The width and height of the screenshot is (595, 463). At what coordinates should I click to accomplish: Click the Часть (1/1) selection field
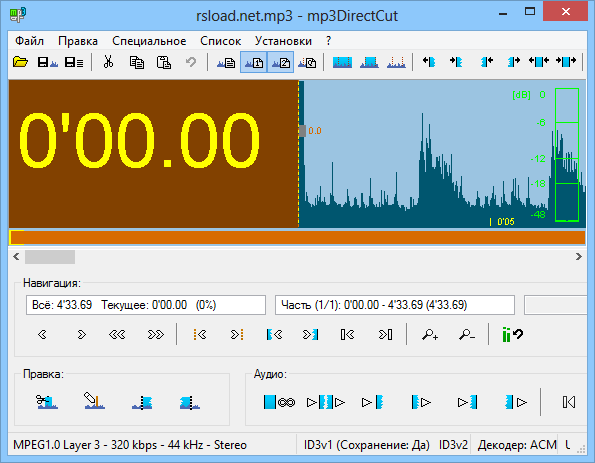[395, 305]
